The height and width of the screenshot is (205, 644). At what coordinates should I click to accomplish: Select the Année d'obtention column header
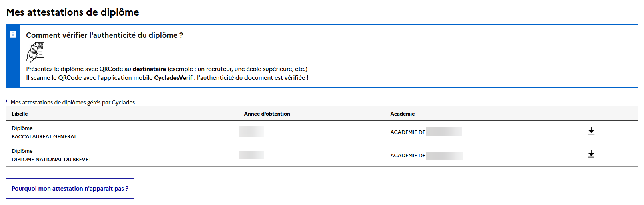click(267, 114)
